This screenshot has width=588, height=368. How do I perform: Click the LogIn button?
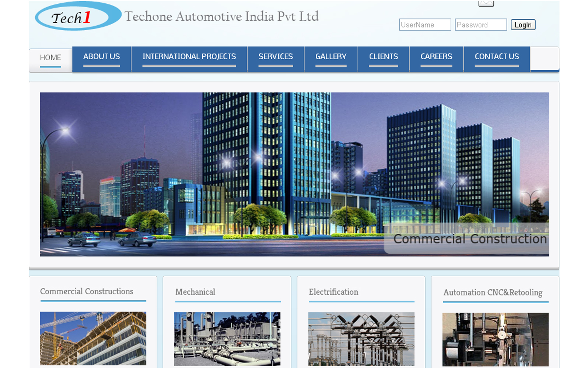(523, 25)
